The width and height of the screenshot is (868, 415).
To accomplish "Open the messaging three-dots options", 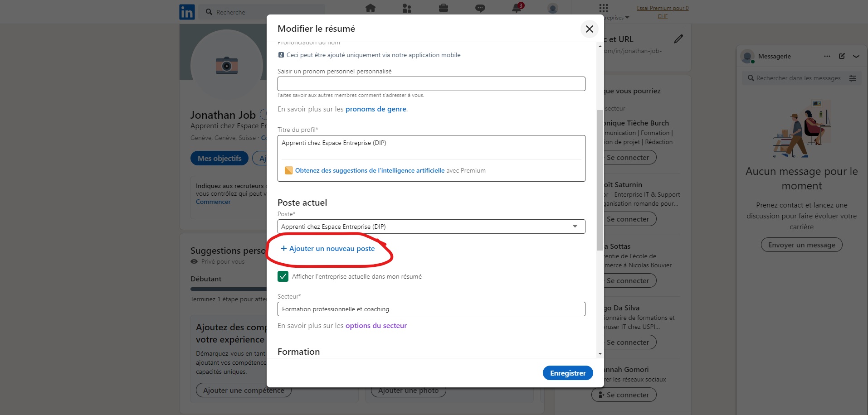I will [x=827, y=56].
